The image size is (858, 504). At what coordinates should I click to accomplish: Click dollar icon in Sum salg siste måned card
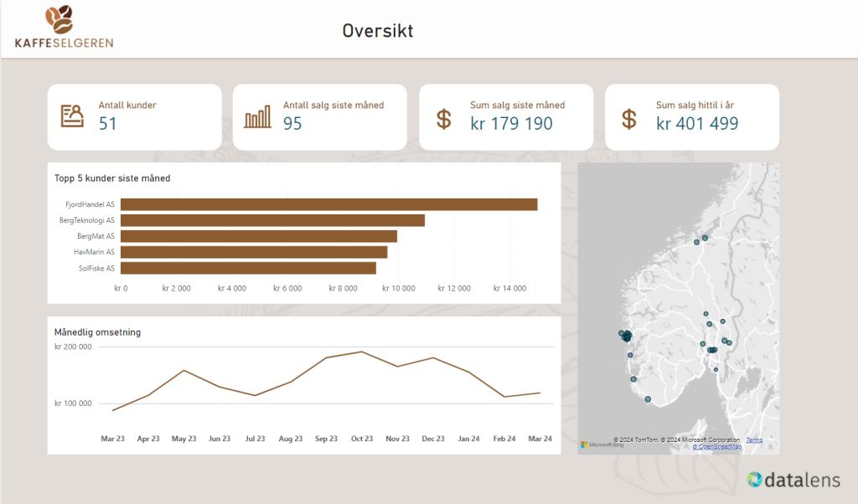(444, 118)
